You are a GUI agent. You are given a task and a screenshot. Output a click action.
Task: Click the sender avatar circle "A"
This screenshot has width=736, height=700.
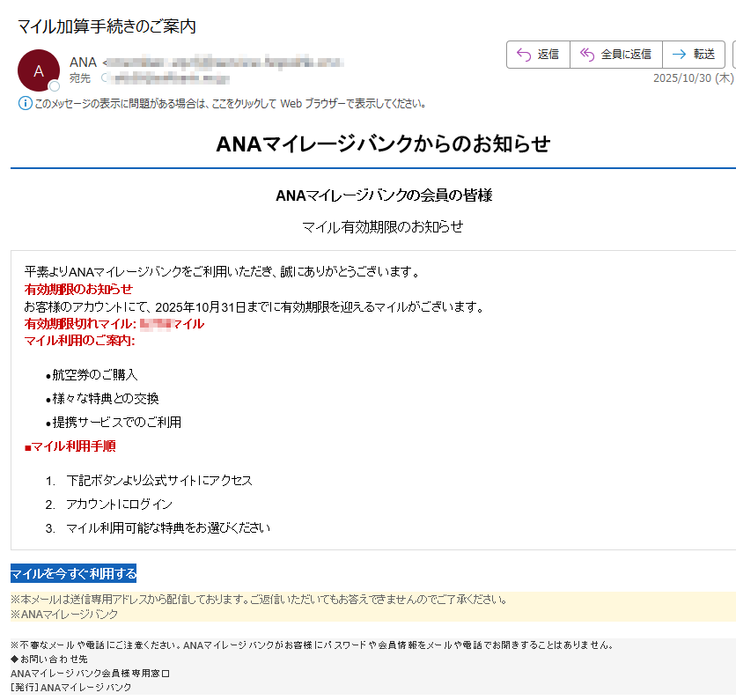[x=38, y=70]
